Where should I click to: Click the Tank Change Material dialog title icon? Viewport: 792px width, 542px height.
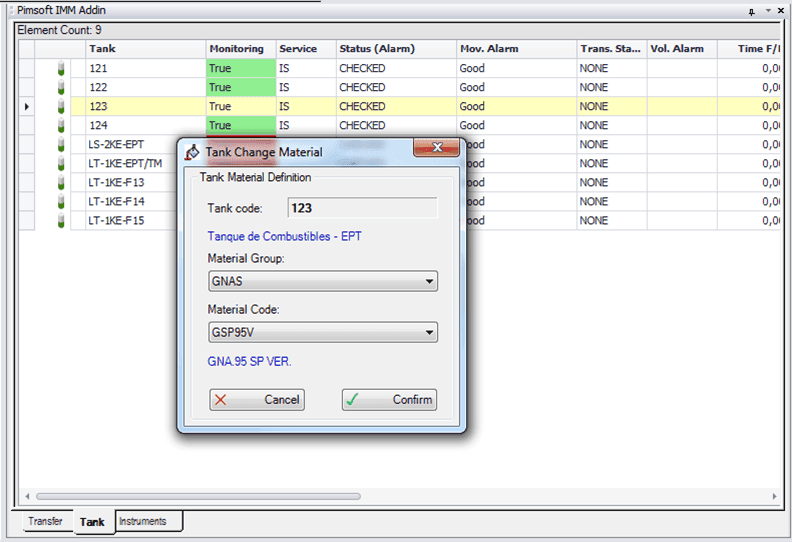[193, 151]
